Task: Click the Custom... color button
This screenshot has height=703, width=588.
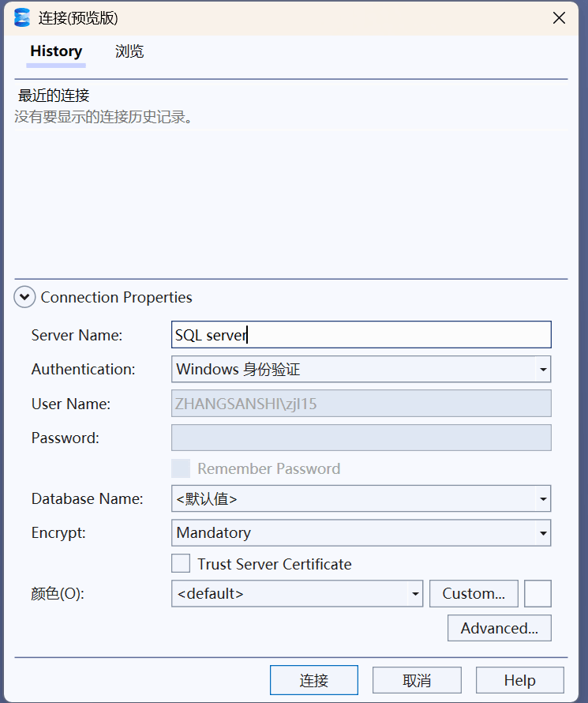Action: [x=474, y=594]
